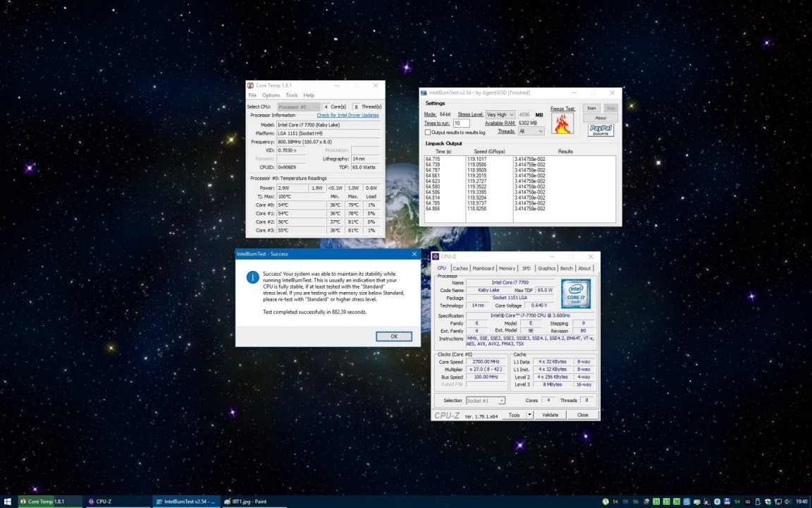
Task: Switch to Core Temp in the taskbar
Action: click(50, 502)
